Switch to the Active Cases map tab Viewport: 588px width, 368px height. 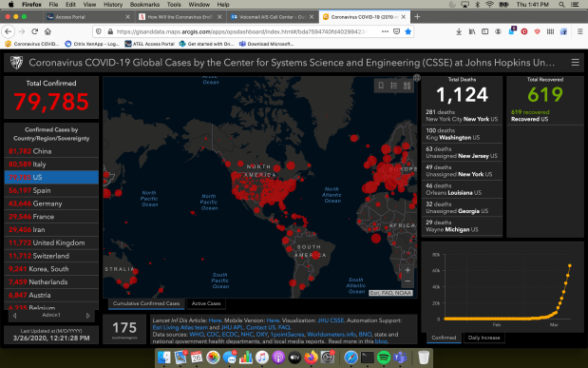206,303
